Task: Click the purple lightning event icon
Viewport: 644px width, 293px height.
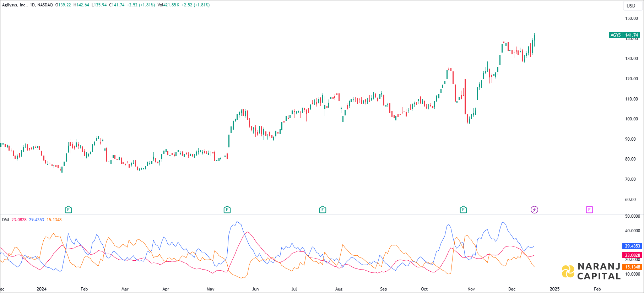Action: click(534, 210)
